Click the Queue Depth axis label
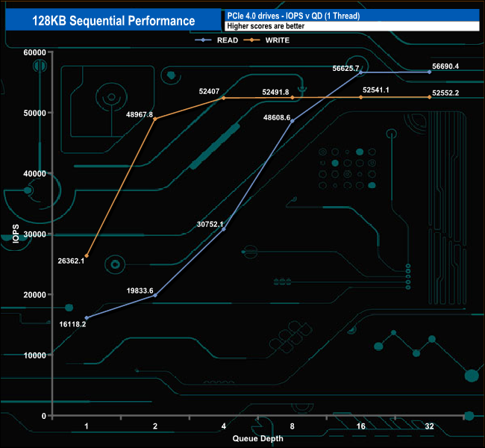This screenshot has height=448, width=485. [257, 438]
